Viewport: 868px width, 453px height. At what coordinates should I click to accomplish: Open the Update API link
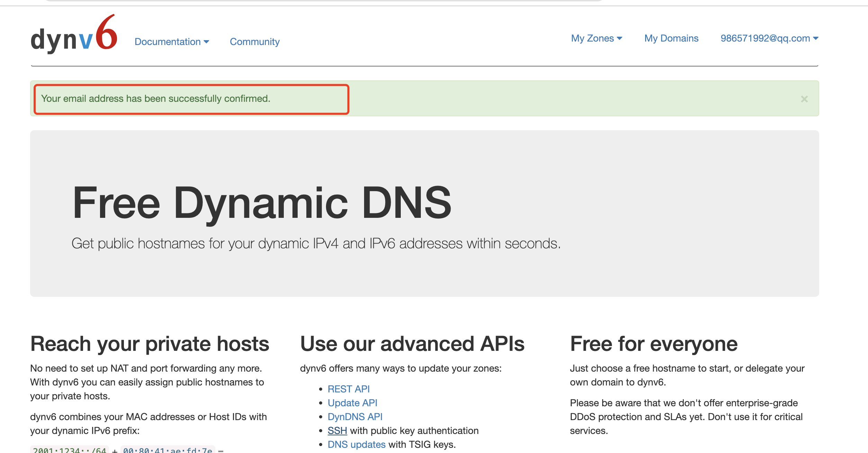(352, 403)
